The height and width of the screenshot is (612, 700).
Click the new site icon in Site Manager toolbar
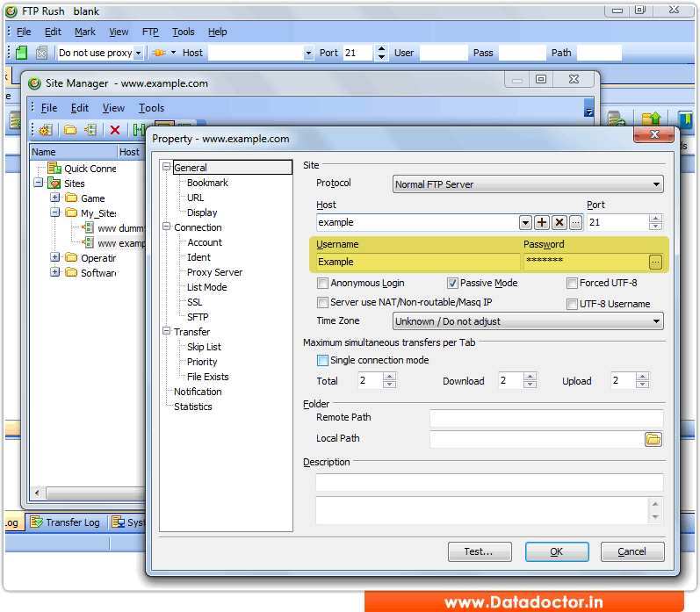[90, 130]
